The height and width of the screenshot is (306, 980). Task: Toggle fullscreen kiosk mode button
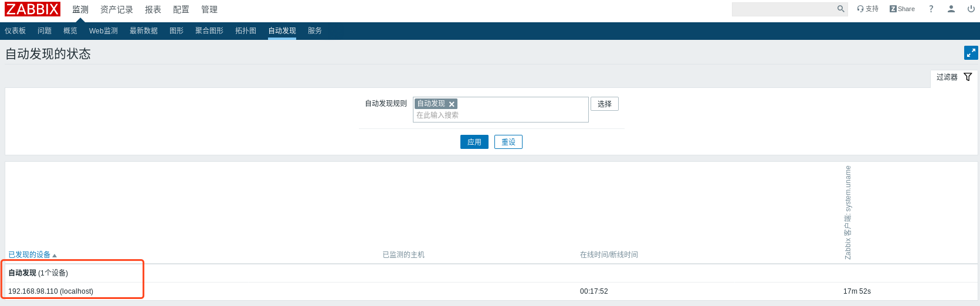[971, 53]
